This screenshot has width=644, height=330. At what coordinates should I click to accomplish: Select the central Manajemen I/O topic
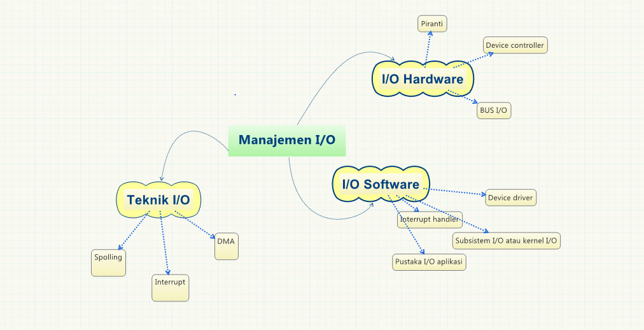click(x=286, y=141)
